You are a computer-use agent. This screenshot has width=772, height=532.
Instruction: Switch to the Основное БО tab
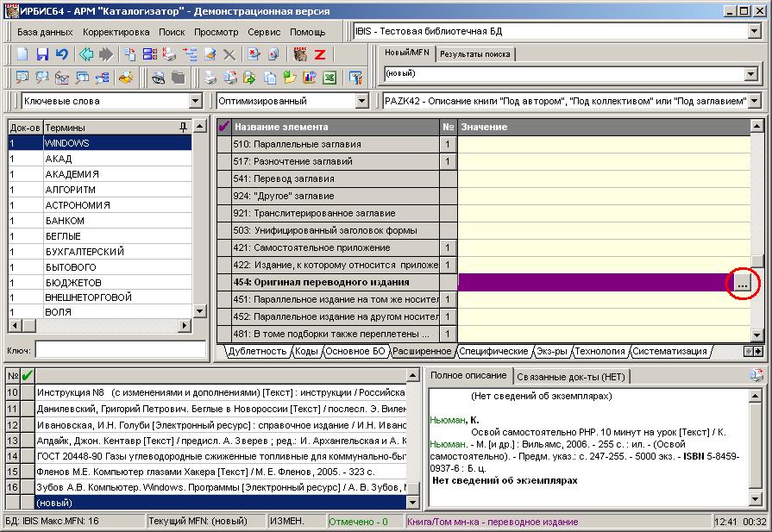click(355, 351)
